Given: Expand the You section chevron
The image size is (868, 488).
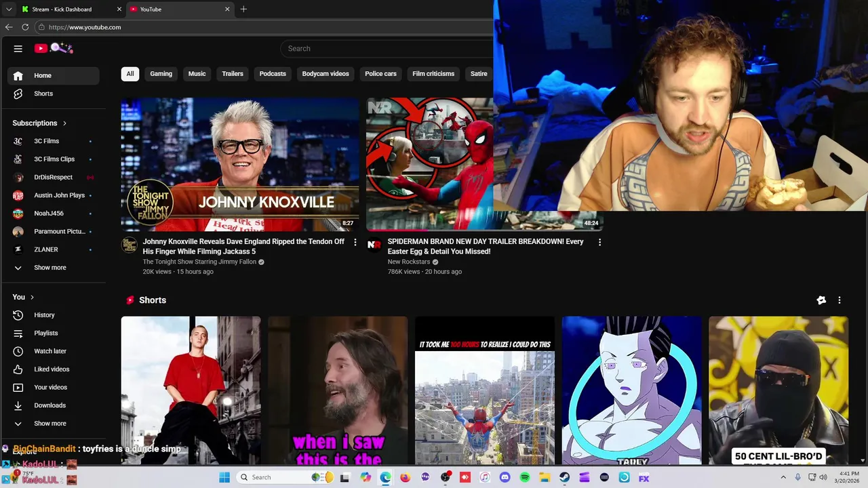Looking at the screenshot, I should click(x=32, y=297).
